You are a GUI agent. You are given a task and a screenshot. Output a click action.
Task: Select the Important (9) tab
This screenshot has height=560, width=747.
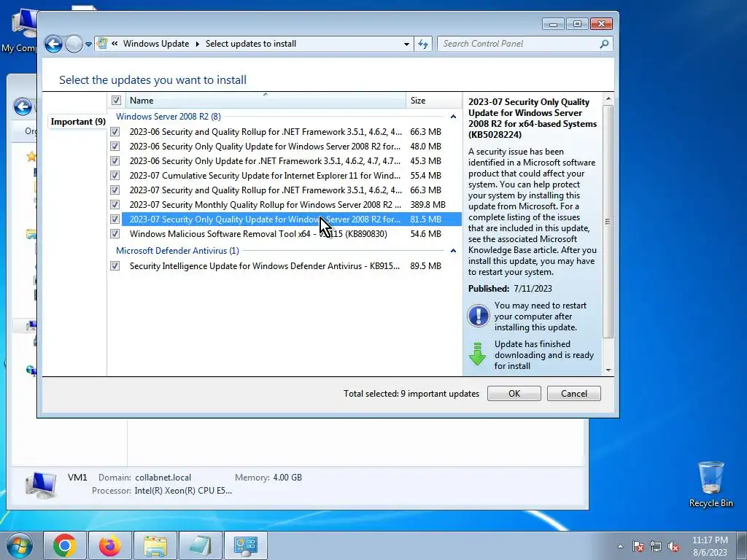coord(78,122)
